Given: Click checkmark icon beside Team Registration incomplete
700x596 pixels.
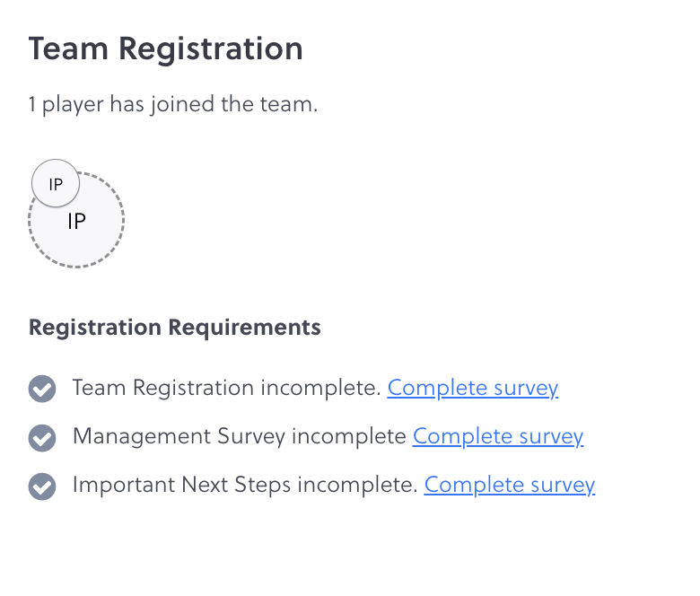Looking at the screenshot, I should (42, 390).
